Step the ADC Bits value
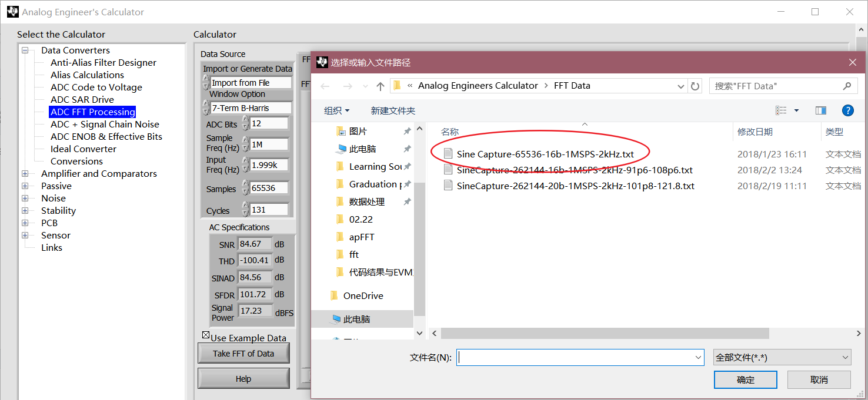Image resolution: width=868 pixels, height=400 pixels. [245, 124]
